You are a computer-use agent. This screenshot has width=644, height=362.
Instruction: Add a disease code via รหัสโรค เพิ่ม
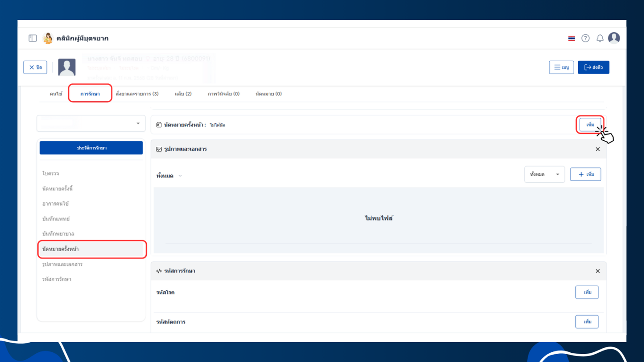(587, 292)
